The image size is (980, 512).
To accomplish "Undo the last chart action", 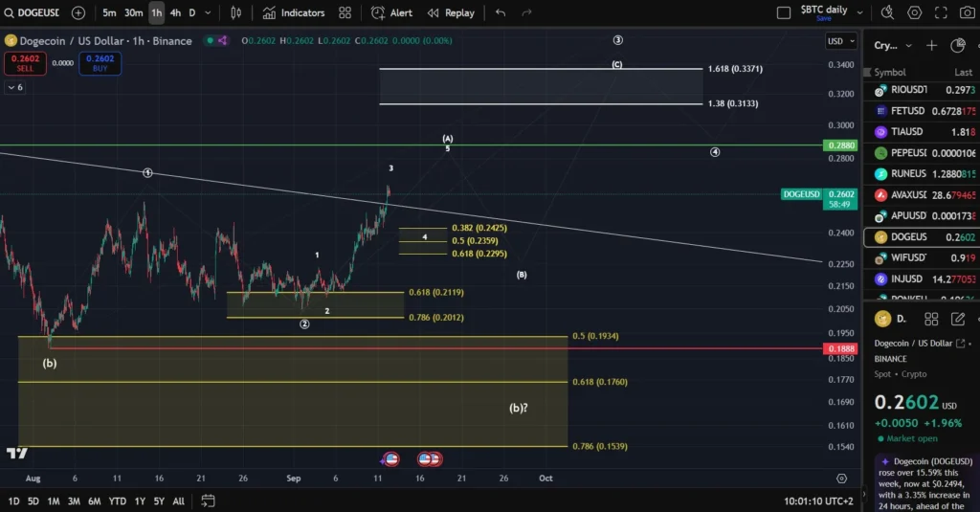I will pyautogui.click(x=500, y=12).
